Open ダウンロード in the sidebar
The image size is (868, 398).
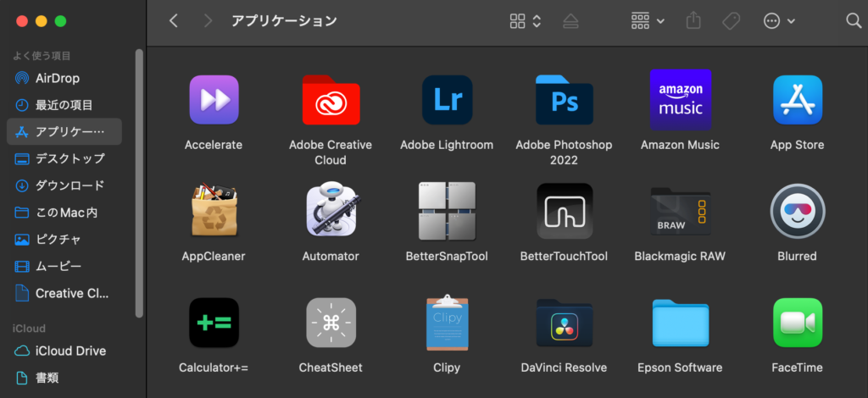pos(64,185)
